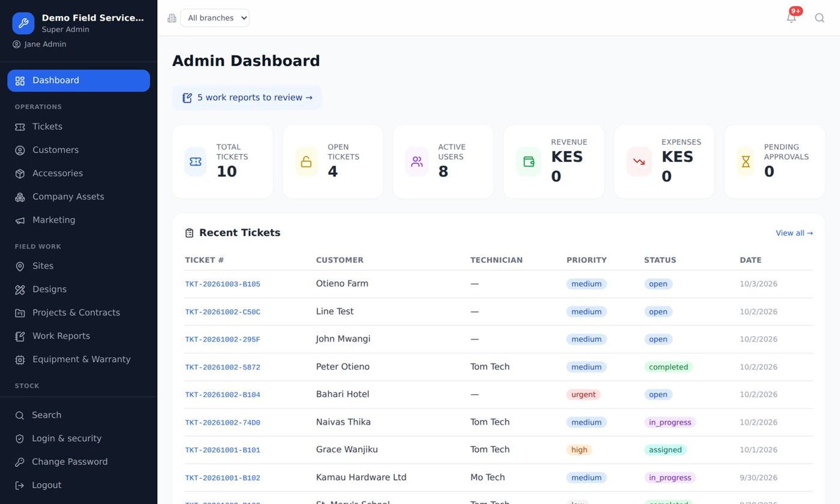Click the Company Assets icon
The height and width of the screenshot is (504, 840).
(20, 197)
